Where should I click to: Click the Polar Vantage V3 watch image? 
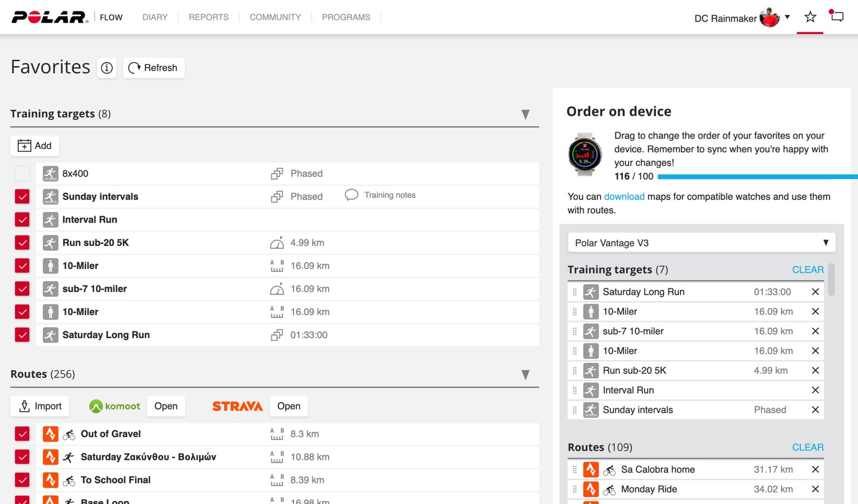click(584, 154)
